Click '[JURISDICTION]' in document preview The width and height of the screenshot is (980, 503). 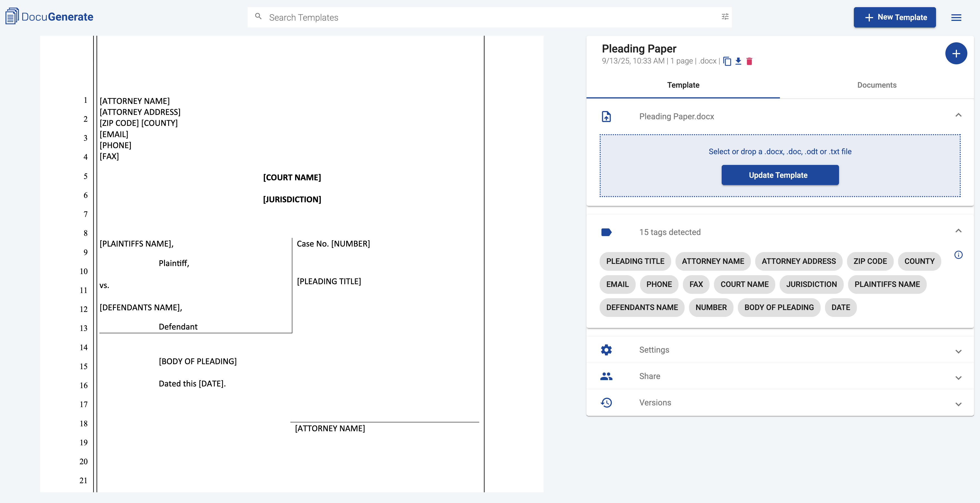point(292,200)
